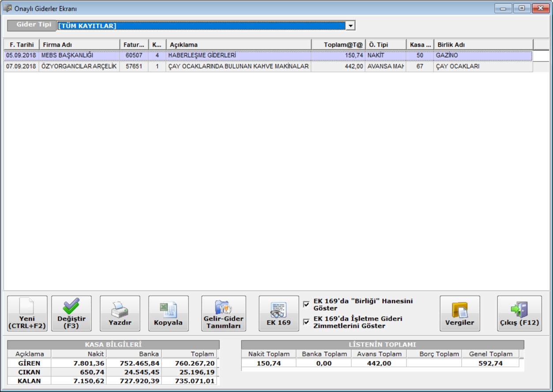Click the Birlik Adı column header
553x392 pixels.
pyautogui.click(x=483, y=45)
